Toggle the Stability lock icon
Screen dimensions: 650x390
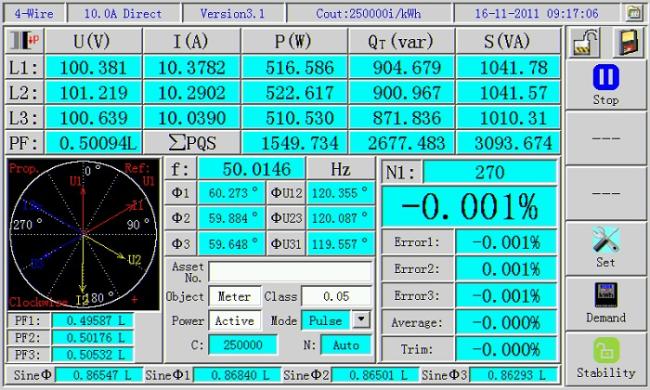606,351
